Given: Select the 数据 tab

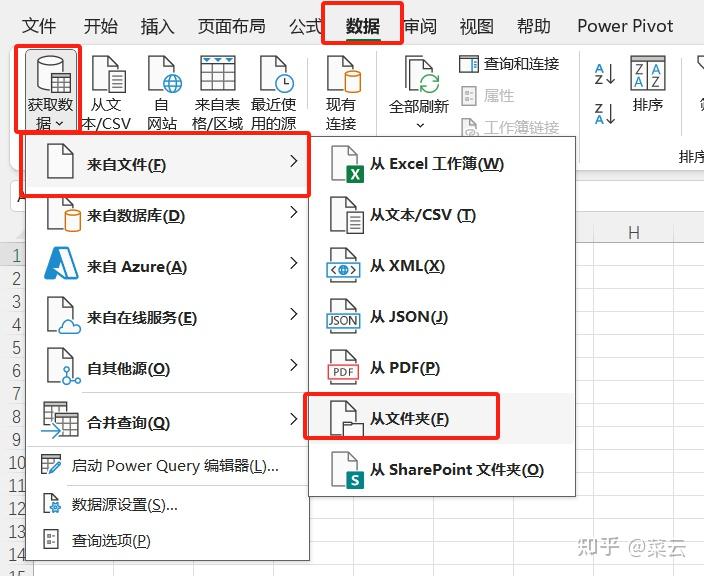Looking at the screenshot, I should (362, 26).
